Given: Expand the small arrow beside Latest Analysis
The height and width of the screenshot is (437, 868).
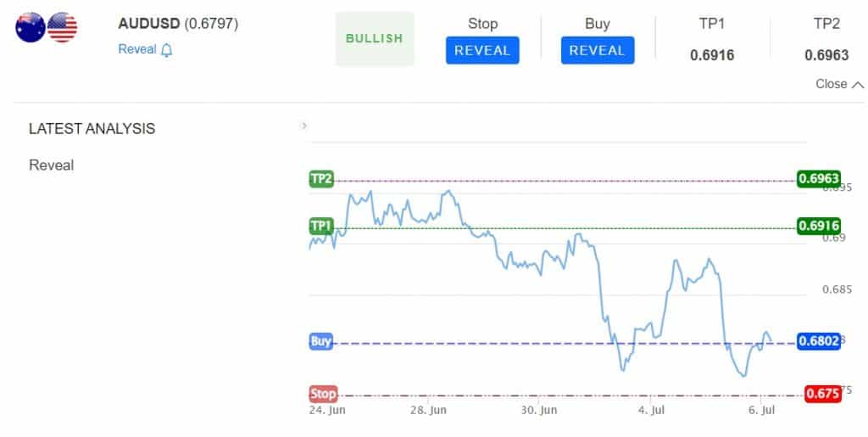Looking at the screenshot, I should pos(304,126).
